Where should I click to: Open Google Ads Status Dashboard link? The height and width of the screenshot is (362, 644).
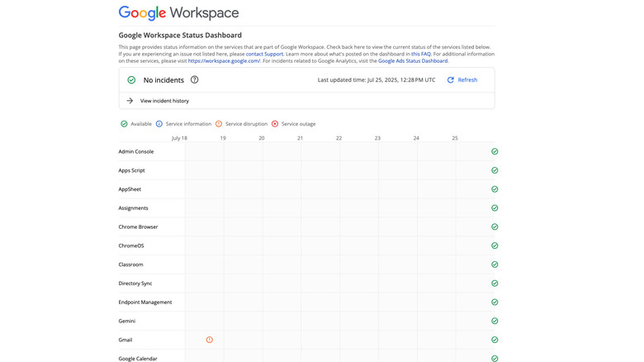413,61
